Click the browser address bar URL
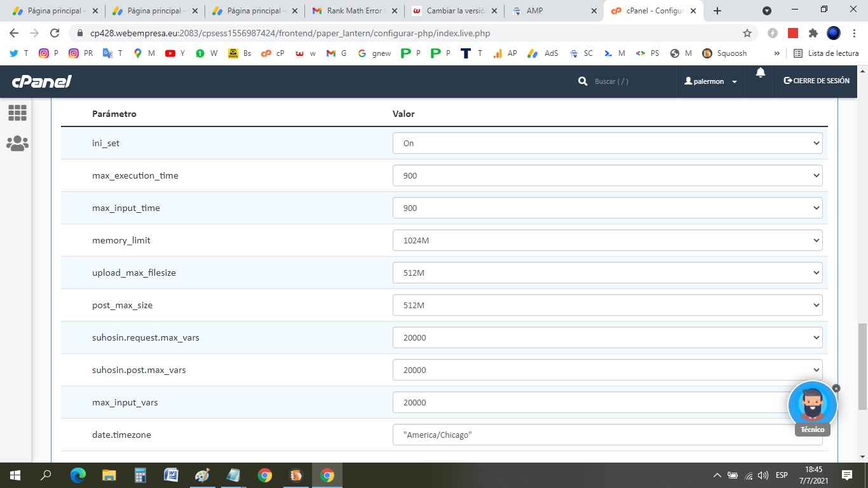Viewport: 868px width, 488px height. [290, 33]
